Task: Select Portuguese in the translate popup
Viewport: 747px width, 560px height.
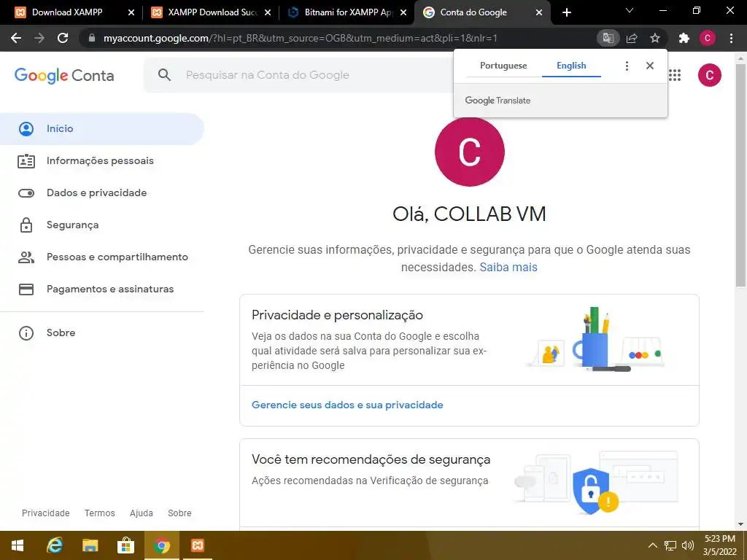Action: tap(503, 66)
